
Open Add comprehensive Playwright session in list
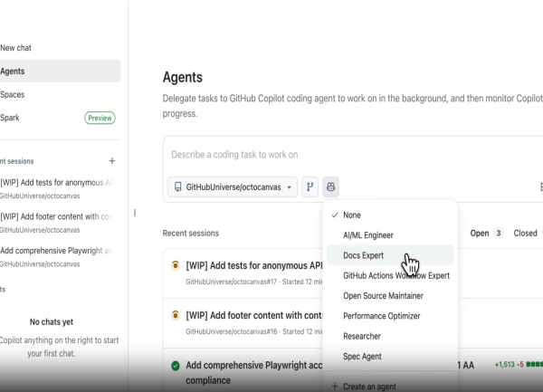point(254,373)
